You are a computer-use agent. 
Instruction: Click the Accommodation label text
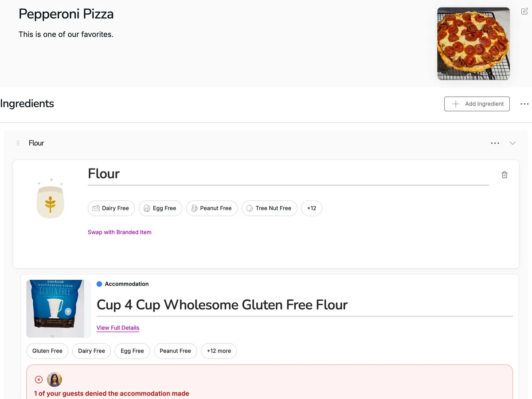127,284
